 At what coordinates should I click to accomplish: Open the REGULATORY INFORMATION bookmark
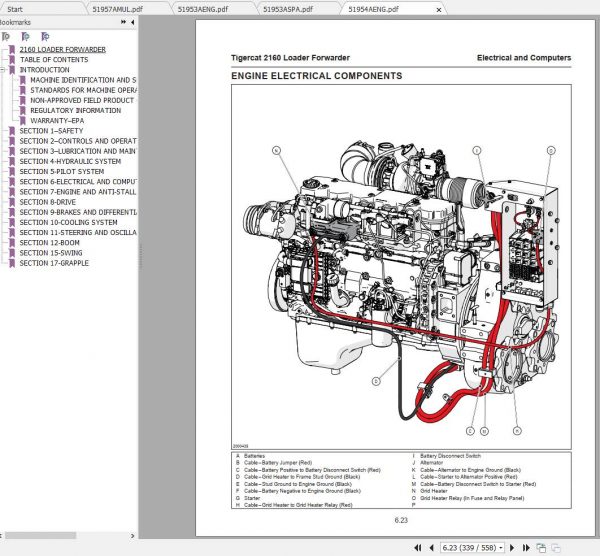point(76,110)
